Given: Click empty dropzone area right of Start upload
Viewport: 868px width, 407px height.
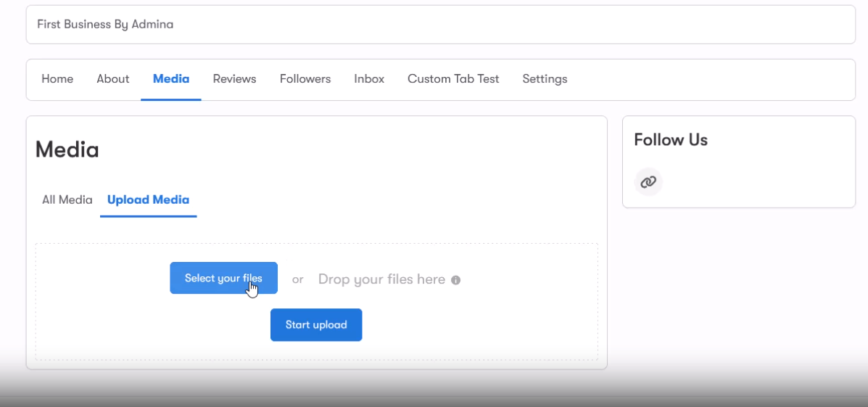Looking at the screenshot, I should coord(479,325).
